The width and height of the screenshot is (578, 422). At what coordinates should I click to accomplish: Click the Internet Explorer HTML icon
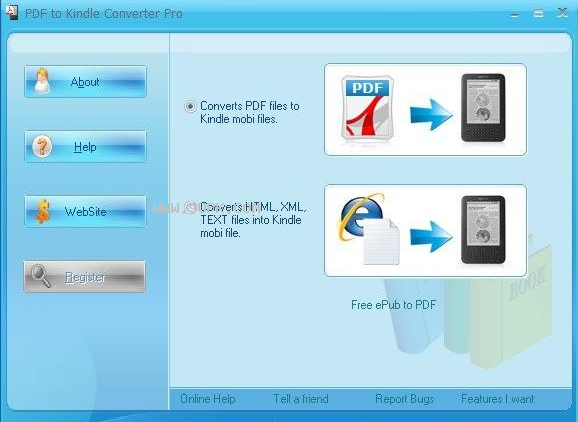click(x=369, y=228)
